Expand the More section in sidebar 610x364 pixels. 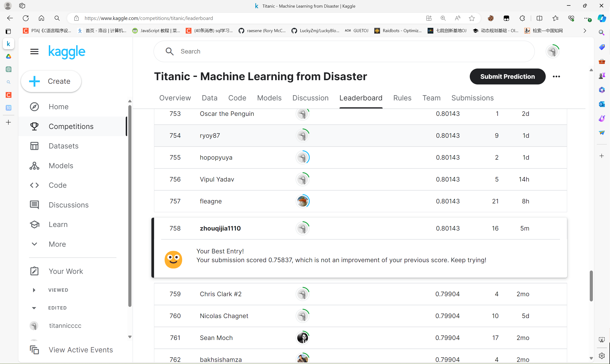pos(34,244)
